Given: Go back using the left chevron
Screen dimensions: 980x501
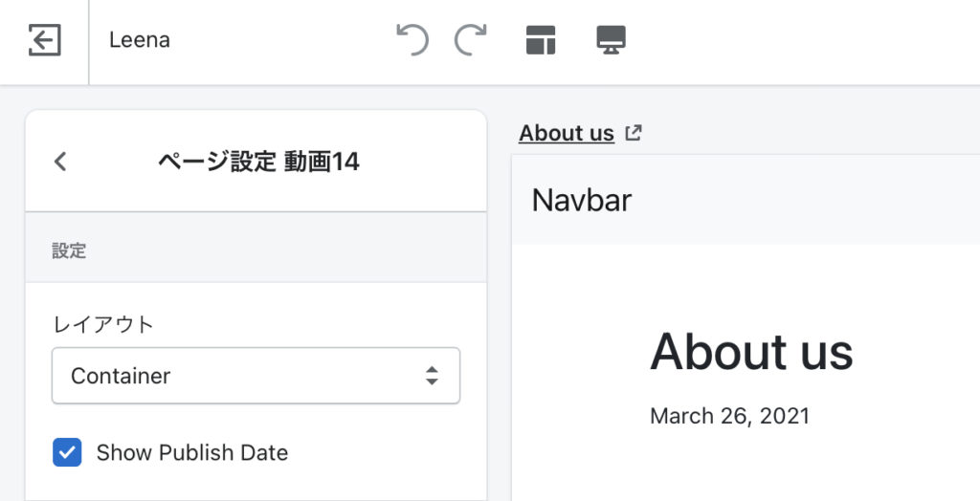Looking at the screenshot, I should [60, 162].
